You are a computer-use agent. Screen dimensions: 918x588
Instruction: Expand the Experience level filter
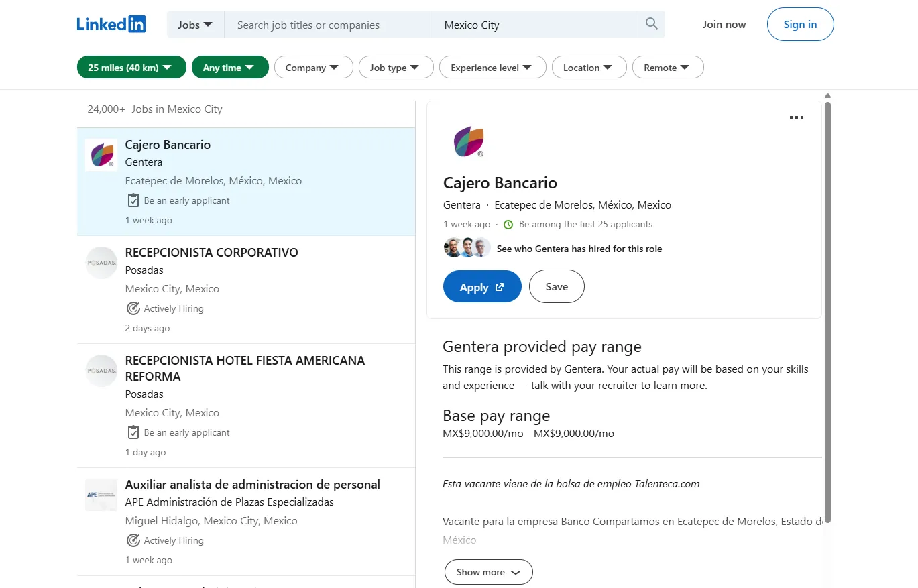492,67
